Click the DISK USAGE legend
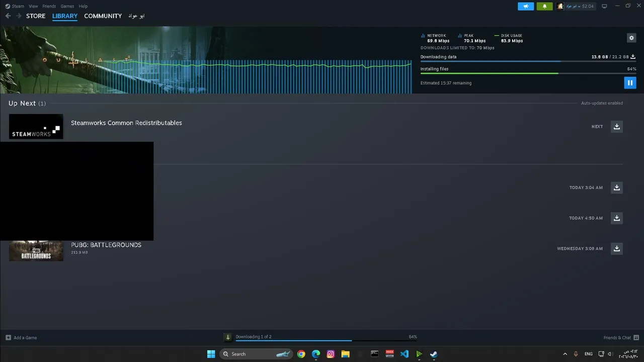 (509, 38)
